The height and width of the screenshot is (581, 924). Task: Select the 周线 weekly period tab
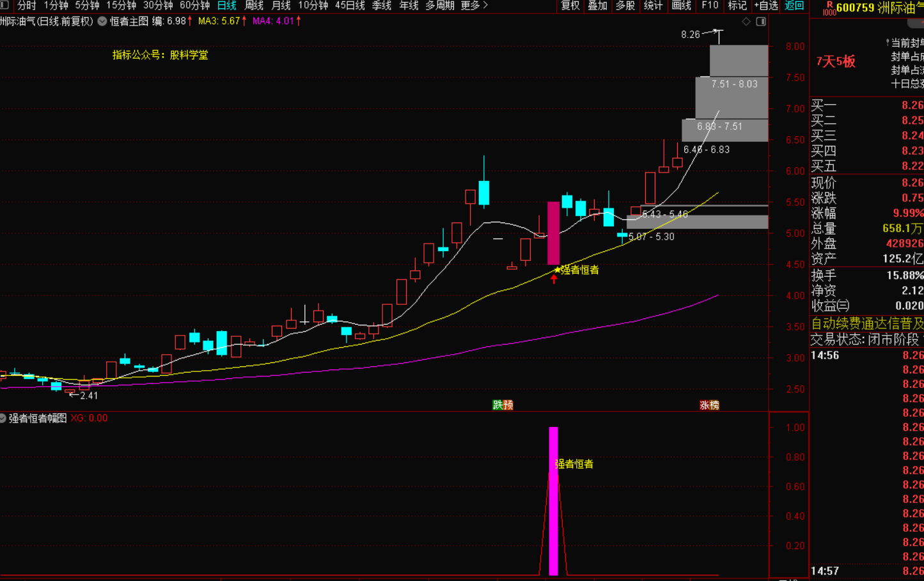[254, 6]
